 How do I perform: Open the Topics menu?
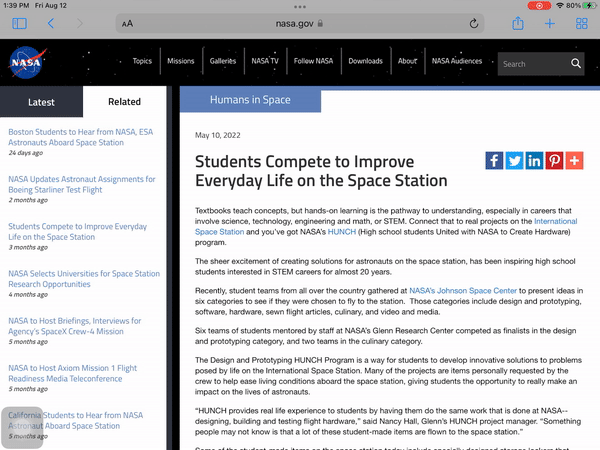142,61
